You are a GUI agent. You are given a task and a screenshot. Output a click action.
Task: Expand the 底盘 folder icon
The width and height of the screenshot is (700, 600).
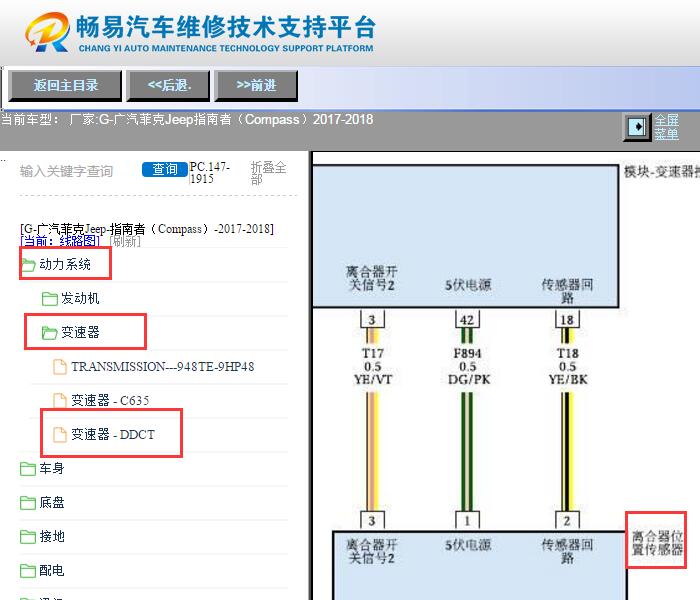click(x=28, y=503)
